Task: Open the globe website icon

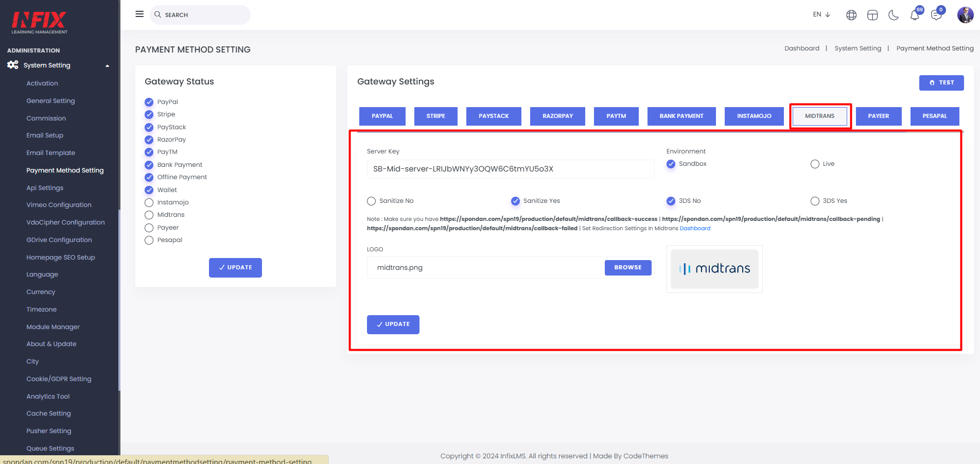Action: point(851,15)
